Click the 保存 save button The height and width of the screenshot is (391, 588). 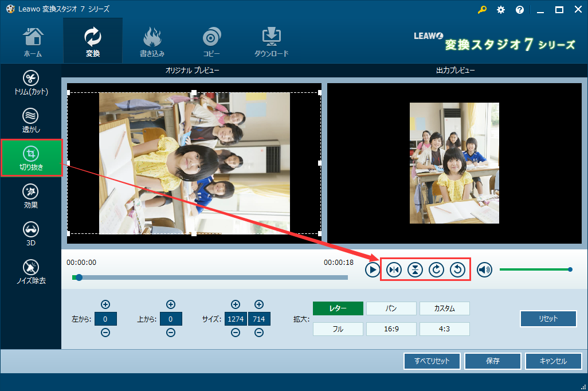(492, 361)
